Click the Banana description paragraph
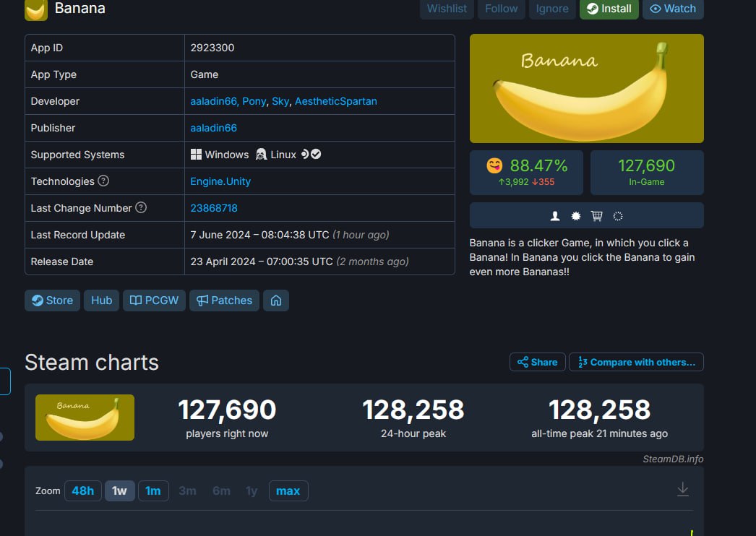 point(582,257)
